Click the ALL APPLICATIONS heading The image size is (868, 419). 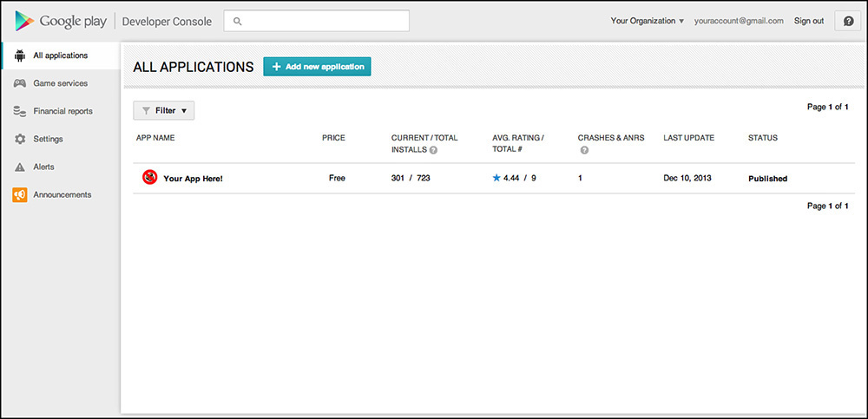[x=194, y=67]
